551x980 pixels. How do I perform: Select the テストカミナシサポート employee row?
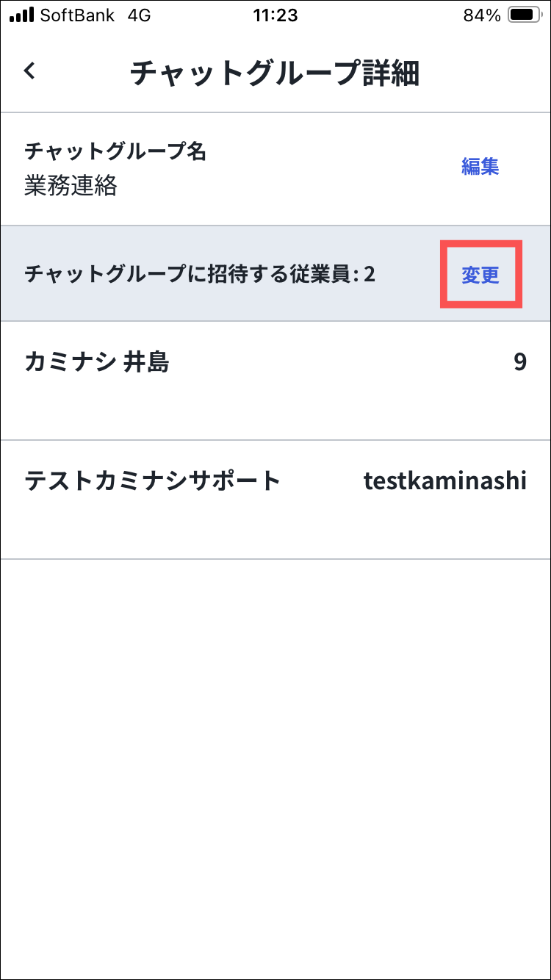(x=275, y=499)
